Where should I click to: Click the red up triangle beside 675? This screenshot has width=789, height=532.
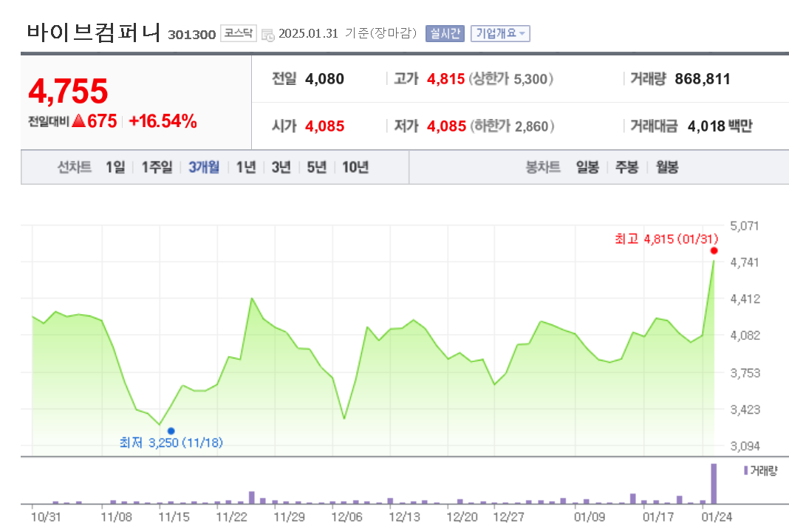point(78,120)
